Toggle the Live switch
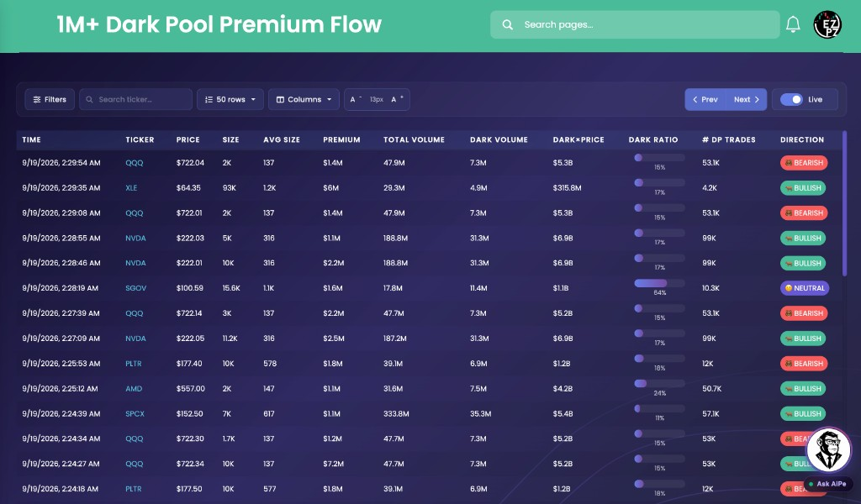This screenshot has height=504, width=861. (x=791, y=99)
